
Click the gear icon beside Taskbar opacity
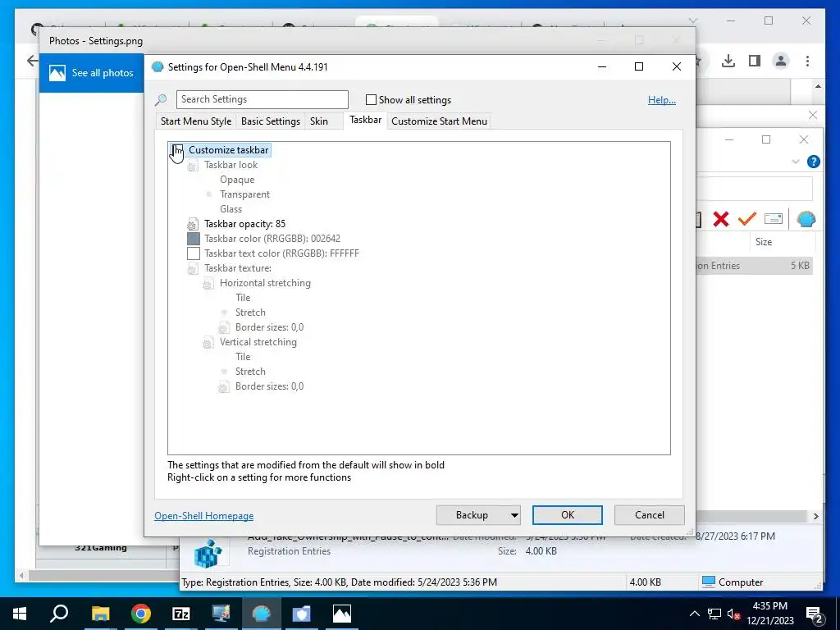pyautogui.click(x=193, y=225)
